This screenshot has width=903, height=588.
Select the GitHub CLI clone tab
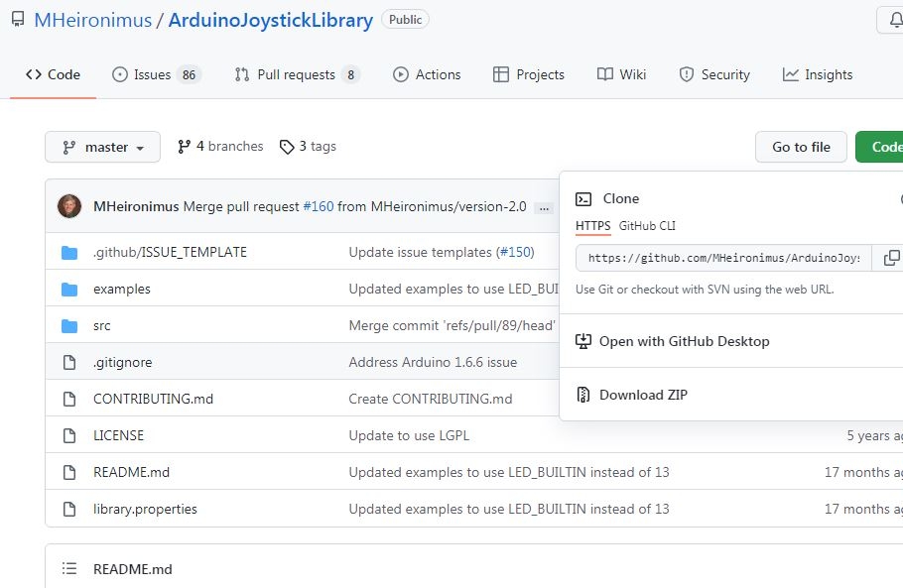pos(647,225)
